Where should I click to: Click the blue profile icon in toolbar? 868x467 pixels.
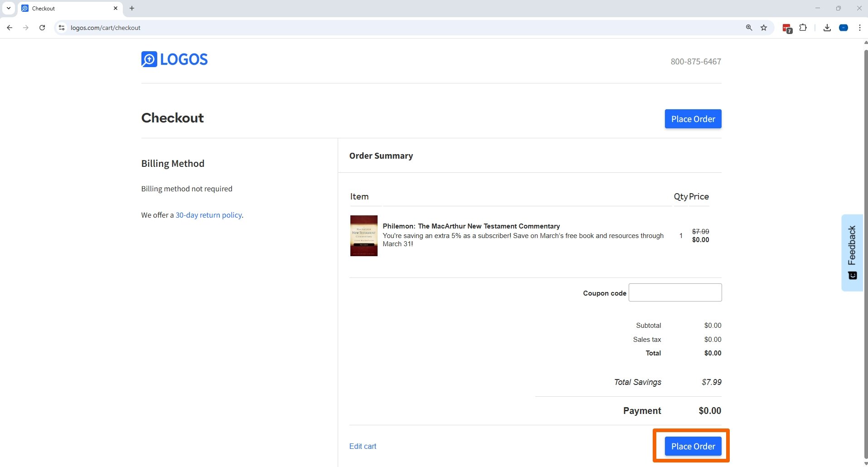click(x=844, y=28)
